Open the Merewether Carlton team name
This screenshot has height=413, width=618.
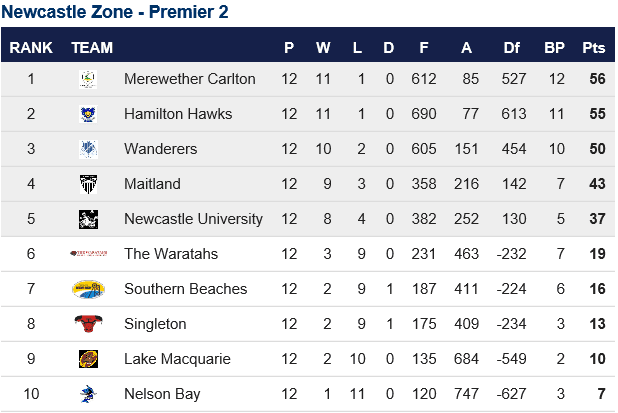(x=190, y=79)
